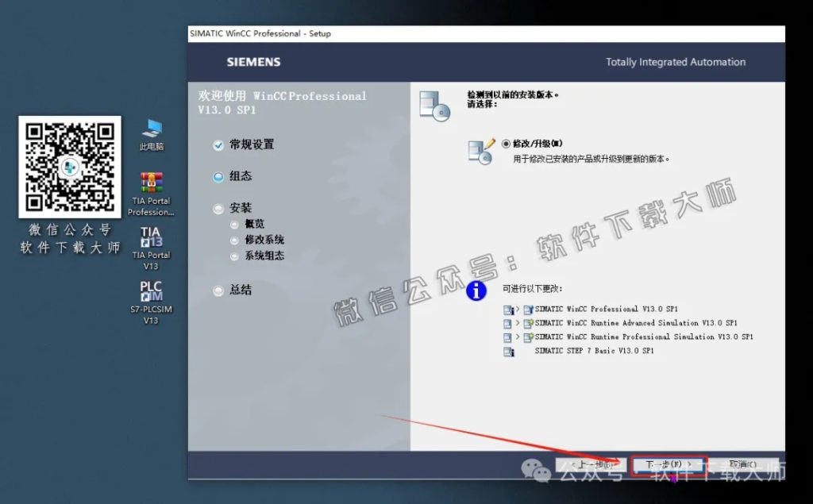Open S7-PLCSIM V13 from the desktop
813x504 pixels.
pyautogui.click(x=150, y=294)
